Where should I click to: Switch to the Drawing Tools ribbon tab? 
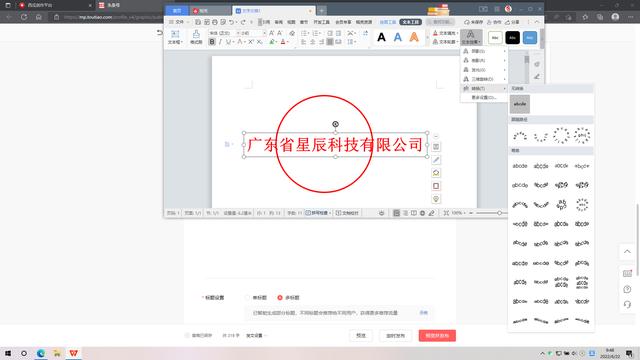(387, 22)
